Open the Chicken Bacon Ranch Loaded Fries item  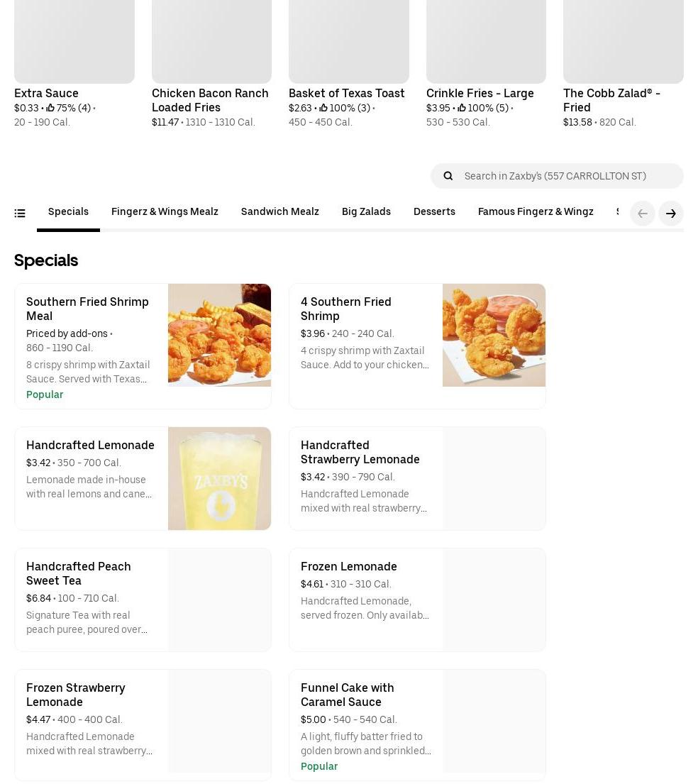210,100
